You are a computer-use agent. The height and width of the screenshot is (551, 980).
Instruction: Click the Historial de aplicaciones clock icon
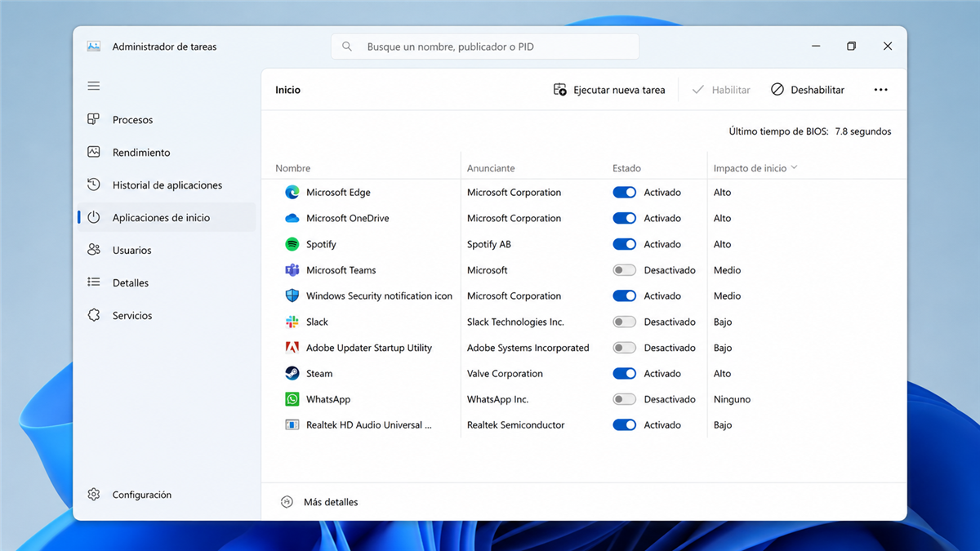coord(94,184)
